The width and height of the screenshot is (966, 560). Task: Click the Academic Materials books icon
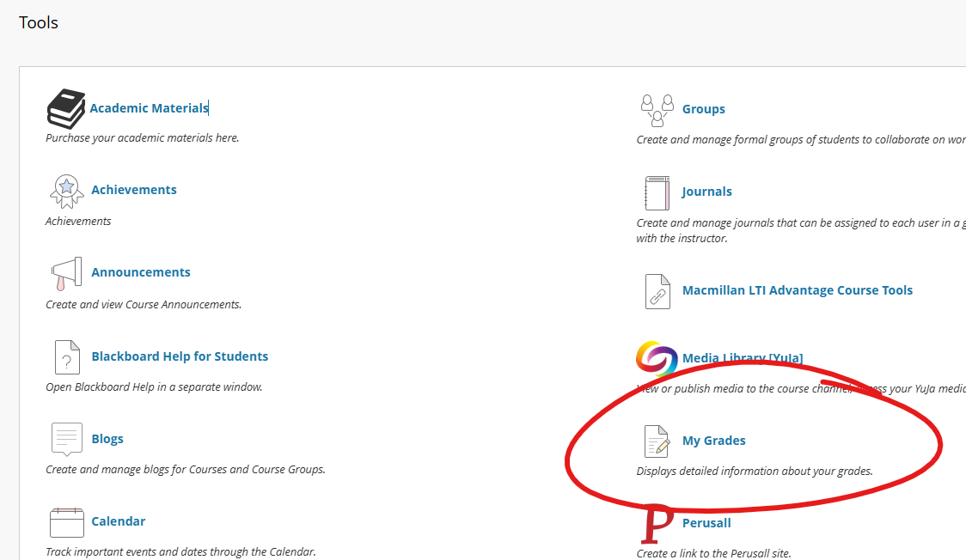point(66,109)
